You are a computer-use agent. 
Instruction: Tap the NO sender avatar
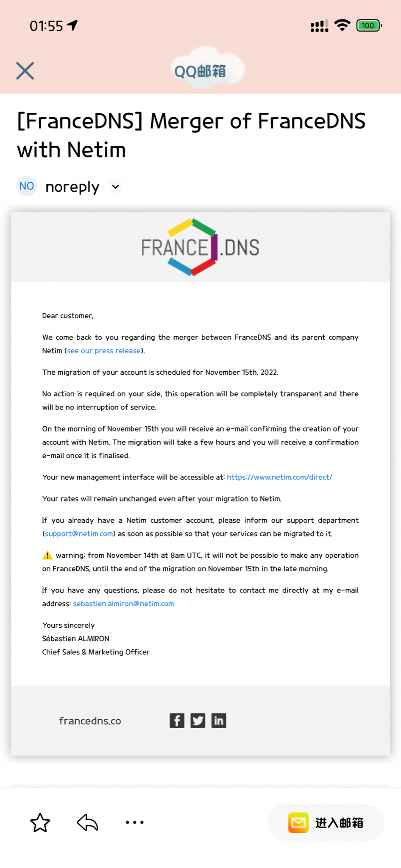pos(27,186)
